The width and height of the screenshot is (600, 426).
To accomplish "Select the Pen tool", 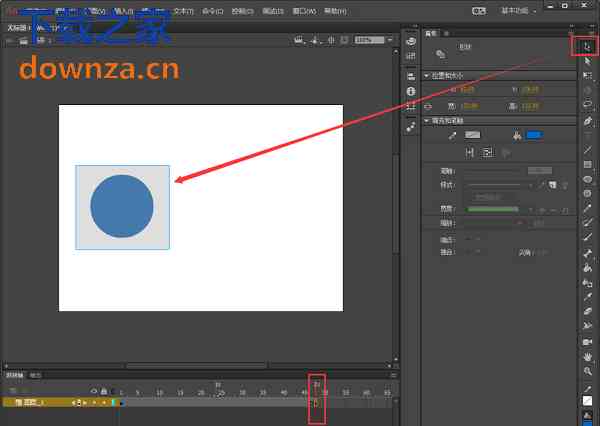I will tap(587, 121).
